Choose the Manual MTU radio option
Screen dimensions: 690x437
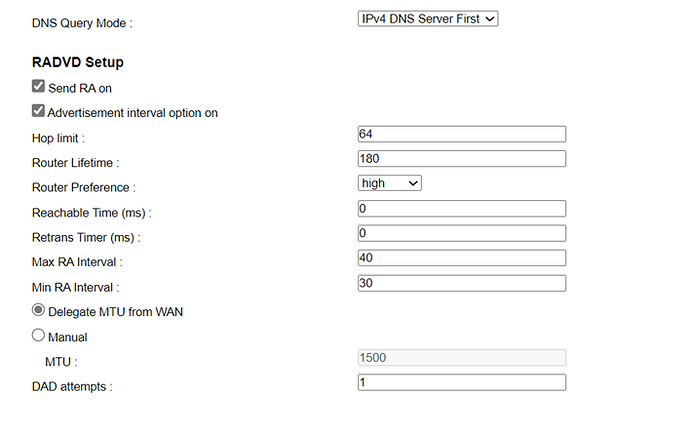point(38,335)
